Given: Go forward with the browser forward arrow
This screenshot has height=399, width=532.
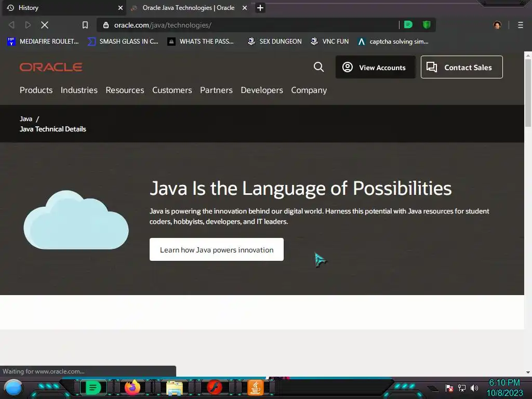Looking at the screenshot, I should coord(28,25).
